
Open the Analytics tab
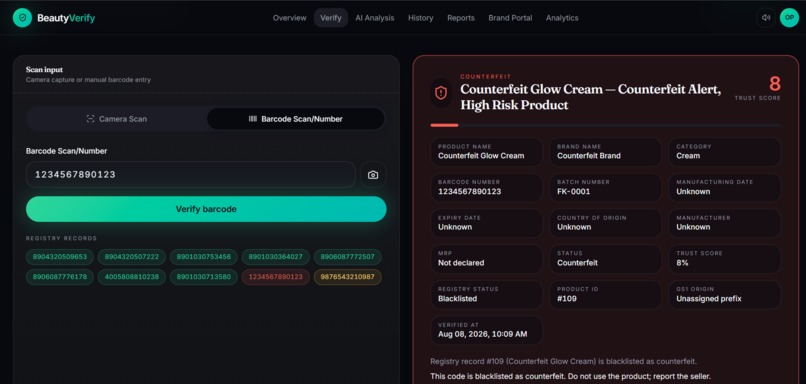(x=562, y=18)
